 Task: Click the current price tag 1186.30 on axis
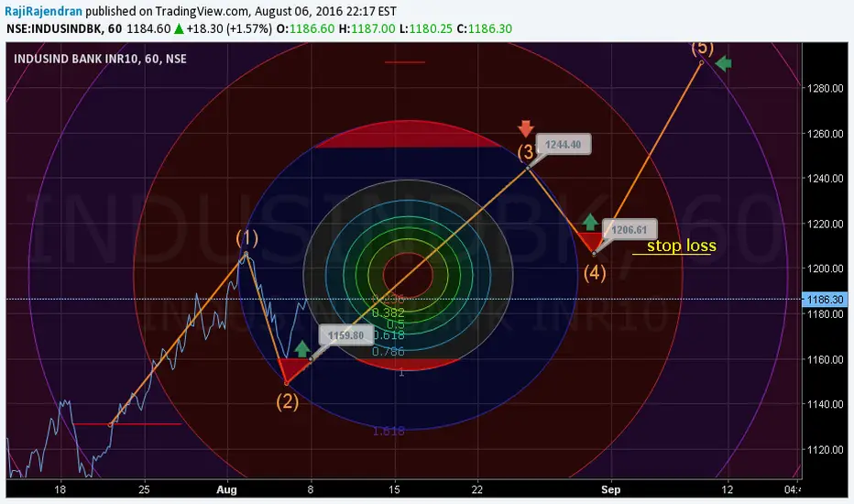825,299
